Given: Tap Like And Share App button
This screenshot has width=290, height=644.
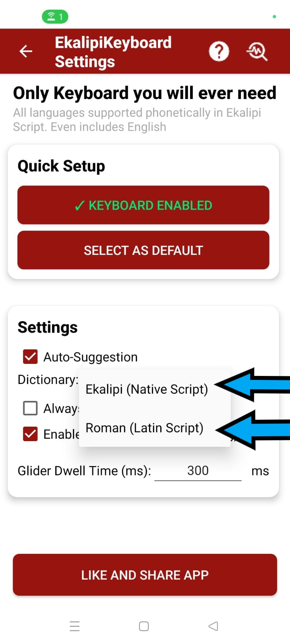Looking at the screenshot, I should pos(145,575).
